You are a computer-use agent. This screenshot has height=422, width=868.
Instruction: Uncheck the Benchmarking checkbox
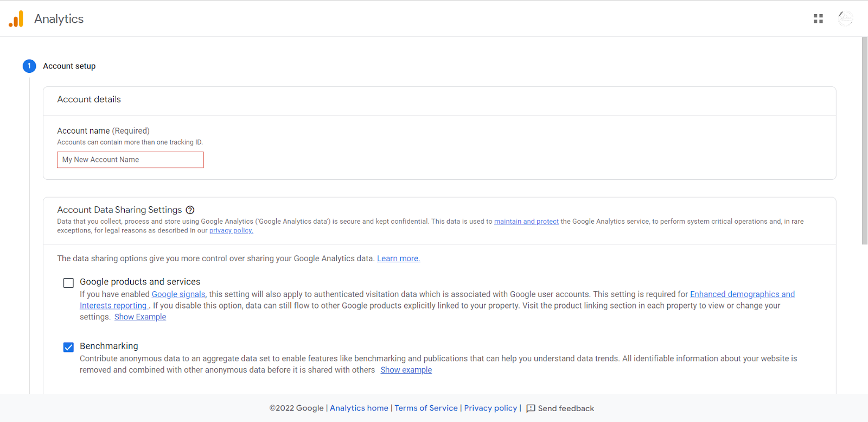tap(68, 347)
